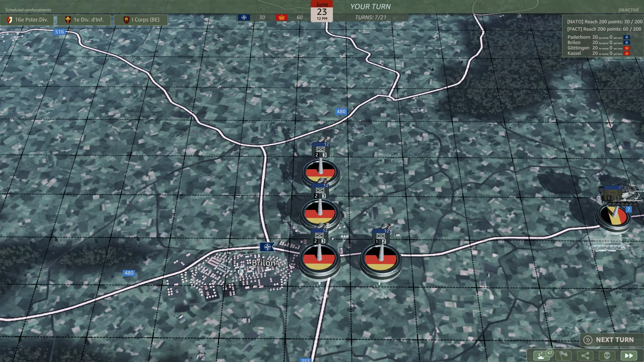The width and height of the screenshot is (644, 362).
Task: Open the 16e Pster.Div. reinforcement tab
Action: [27, 20]
